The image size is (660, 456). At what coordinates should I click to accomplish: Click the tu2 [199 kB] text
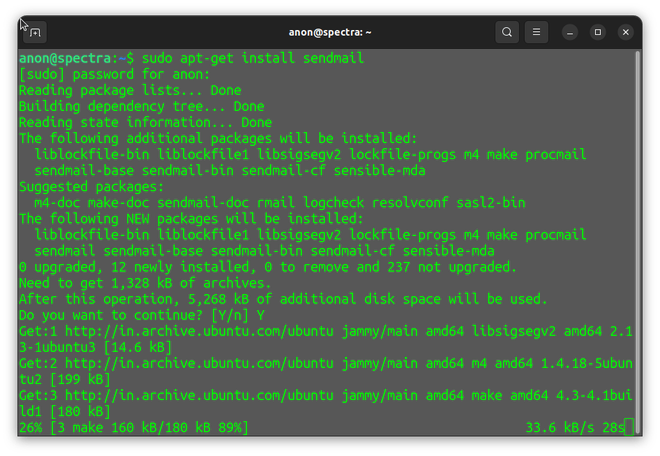click(x=65, y=379)
